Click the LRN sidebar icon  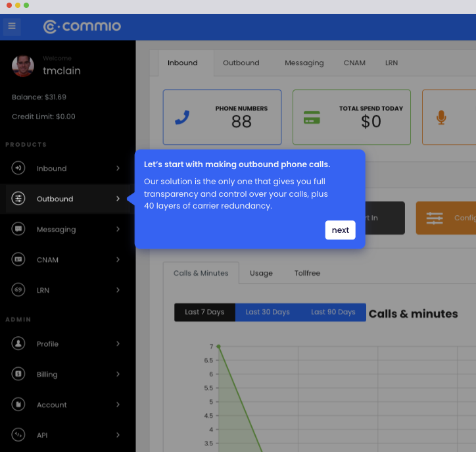pyautogui.click(x=18, y=289)
